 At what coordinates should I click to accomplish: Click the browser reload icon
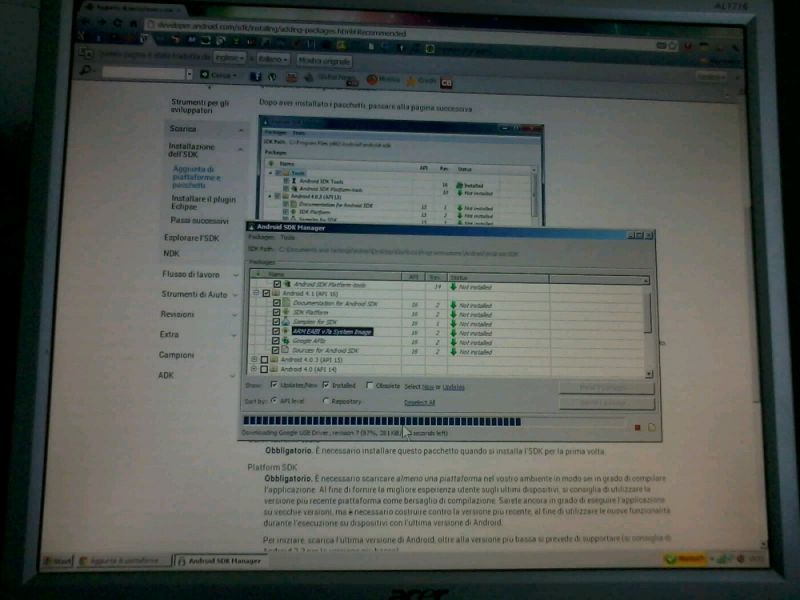coord(118,23)
